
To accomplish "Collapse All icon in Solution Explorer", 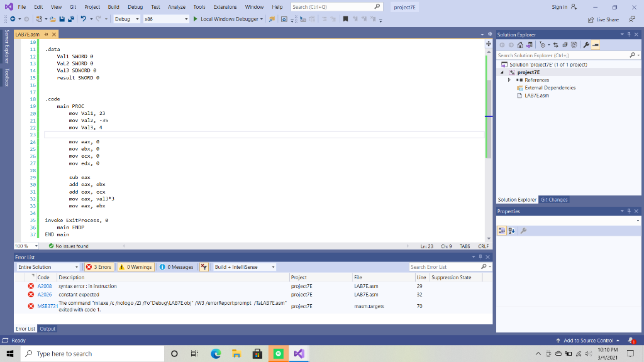I will (565, 45).
